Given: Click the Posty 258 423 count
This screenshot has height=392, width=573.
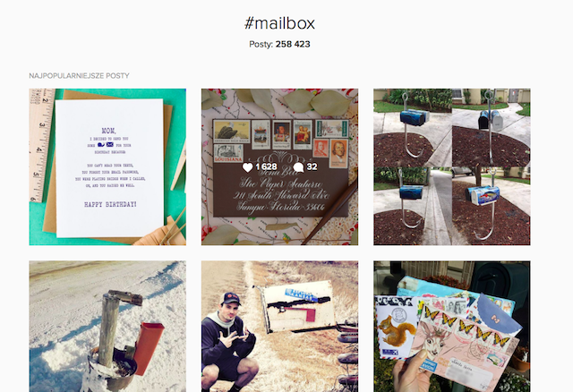Looking at the screenshot, I should click(x=279, y=44).
